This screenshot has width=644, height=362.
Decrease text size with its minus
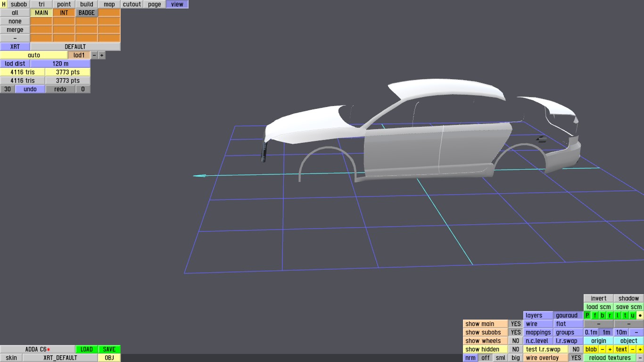[633, 349]
